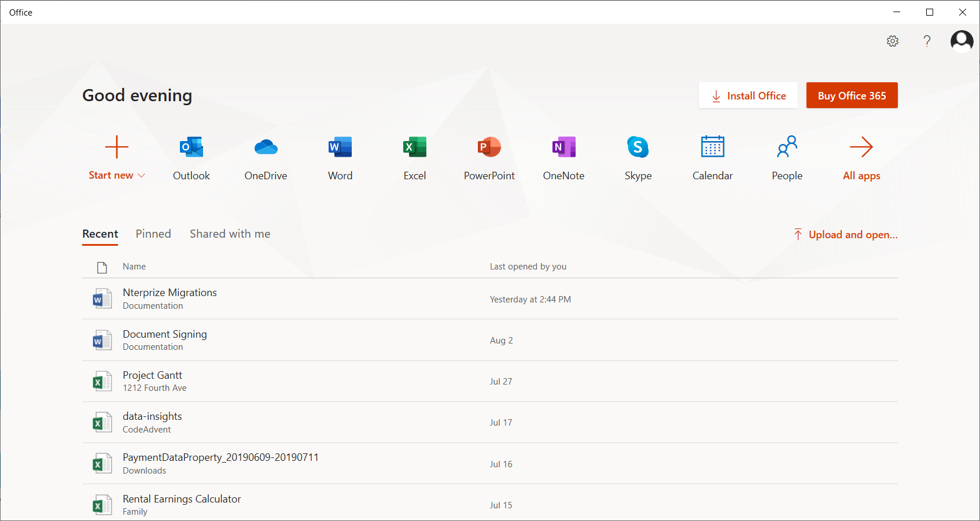Click Excel icon of Project Gantt

point(102,381)
